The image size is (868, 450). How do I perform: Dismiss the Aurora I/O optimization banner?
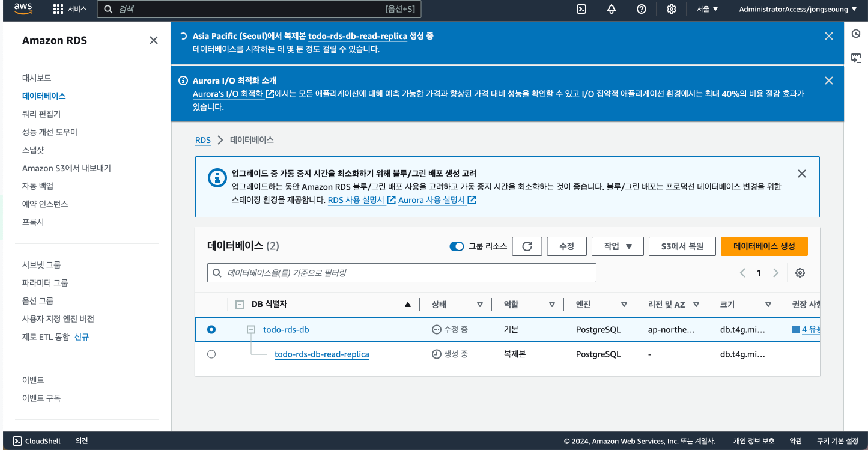point(829,81)
